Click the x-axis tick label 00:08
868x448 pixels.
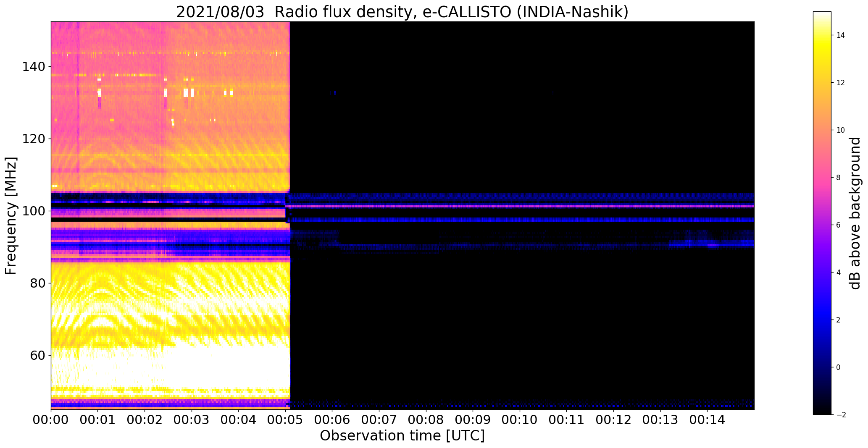(426, 420)
